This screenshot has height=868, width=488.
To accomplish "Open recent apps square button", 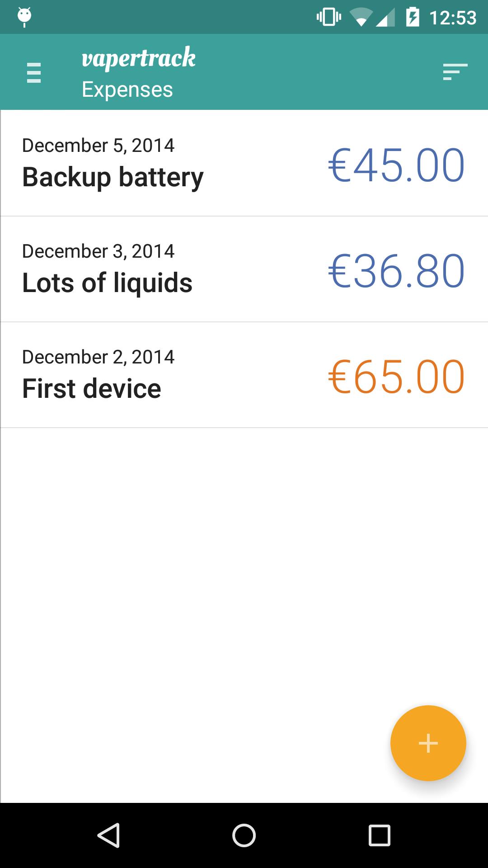I will point(380,835).
